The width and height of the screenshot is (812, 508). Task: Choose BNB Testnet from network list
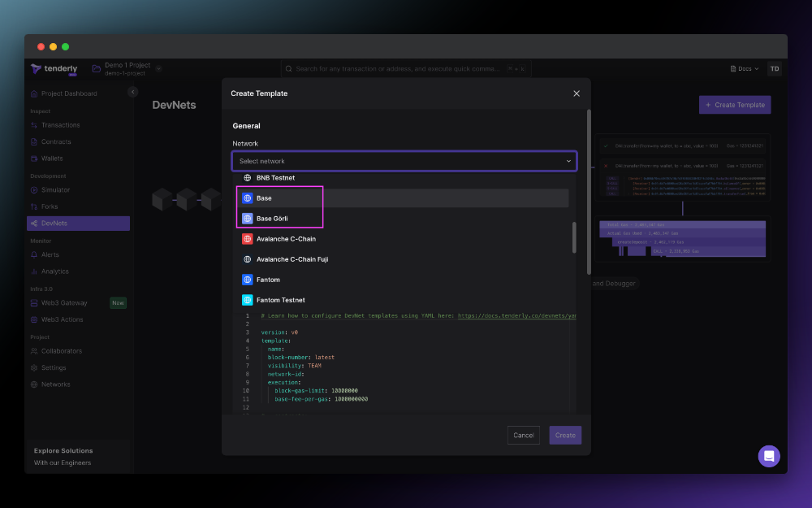point(405,178)
